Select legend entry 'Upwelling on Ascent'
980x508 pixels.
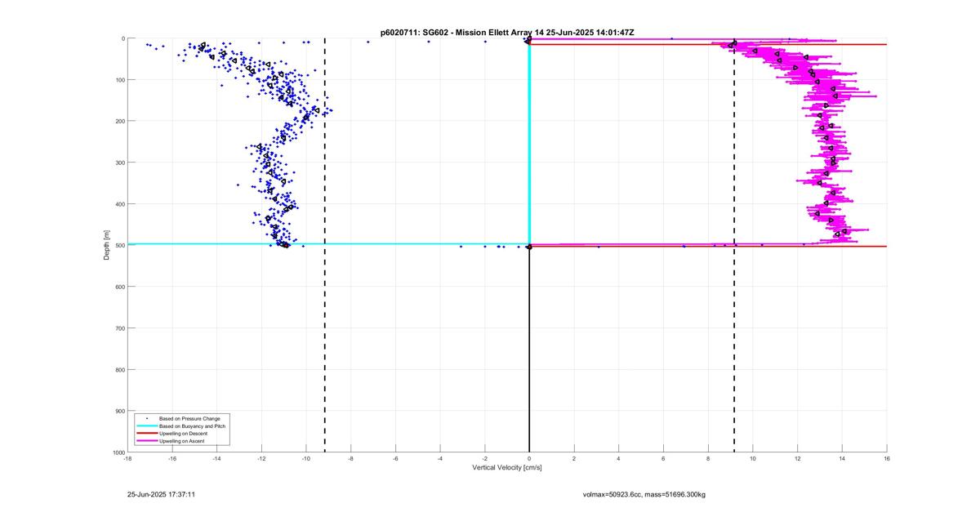point(183,440)
